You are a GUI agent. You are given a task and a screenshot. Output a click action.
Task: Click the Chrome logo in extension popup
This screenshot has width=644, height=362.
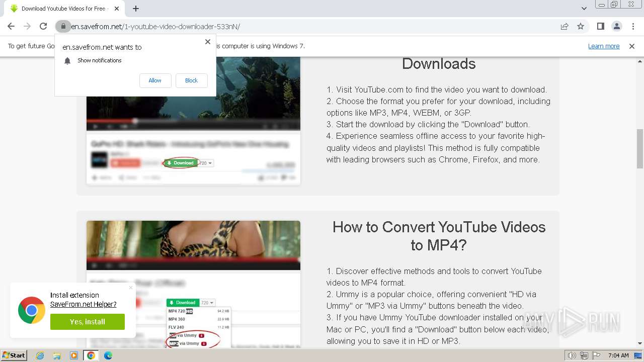coord(32,310)
